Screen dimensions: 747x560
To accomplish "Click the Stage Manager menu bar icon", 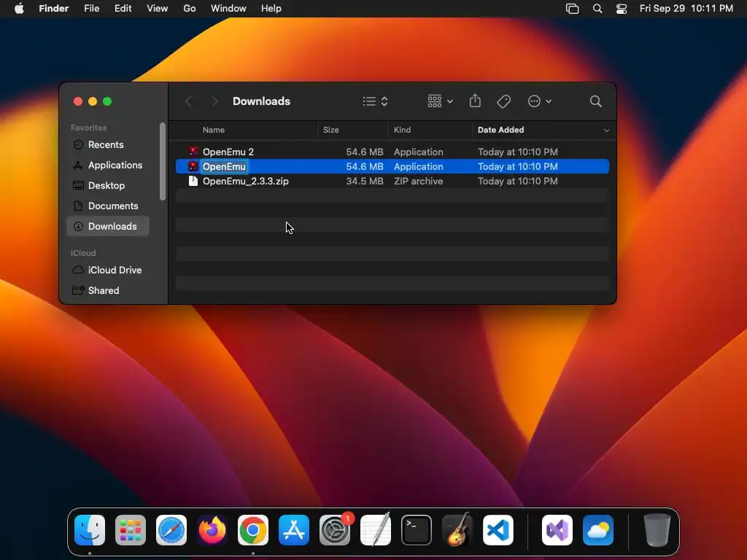I will click(x=572, y=9).
